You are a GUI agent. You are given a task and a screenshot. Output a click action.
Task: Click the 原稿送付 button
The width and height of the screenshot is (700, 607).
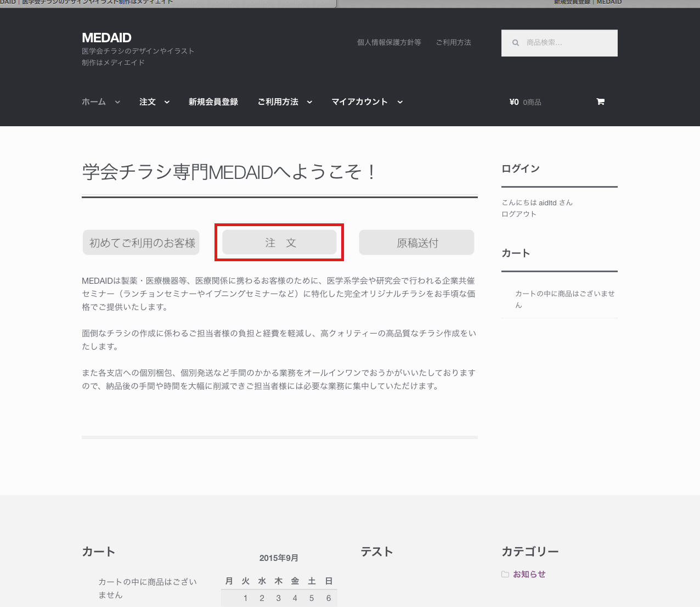pos(417,243)
